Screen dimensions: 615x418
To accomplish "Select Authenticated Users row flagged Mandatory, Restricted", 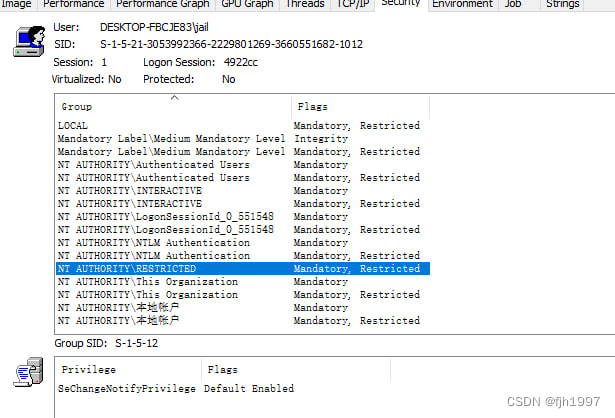I will [243, 177].
